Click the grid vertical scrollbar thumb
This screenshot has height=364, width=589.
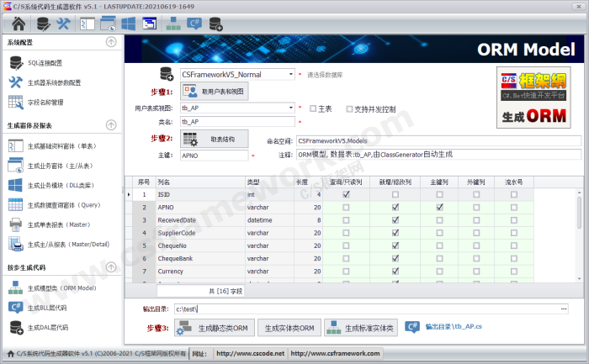pos(579,212)
